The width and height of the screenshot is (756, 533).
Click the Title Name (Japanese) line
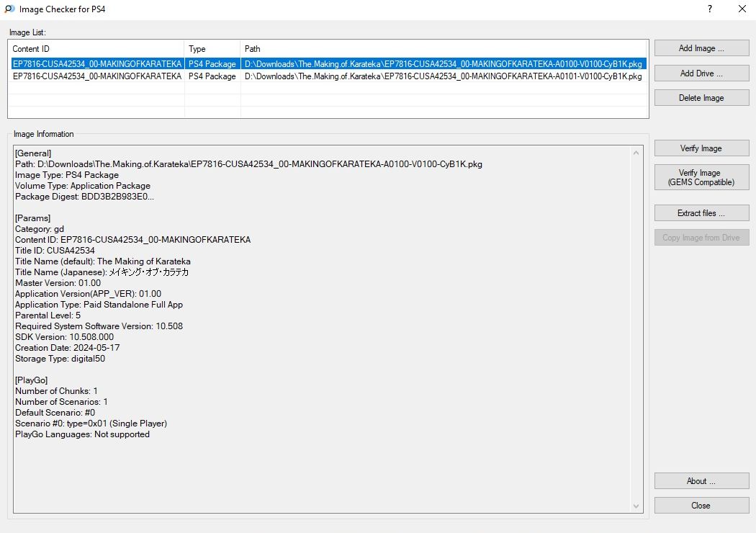pyautogui.click(x=102, y=272)
